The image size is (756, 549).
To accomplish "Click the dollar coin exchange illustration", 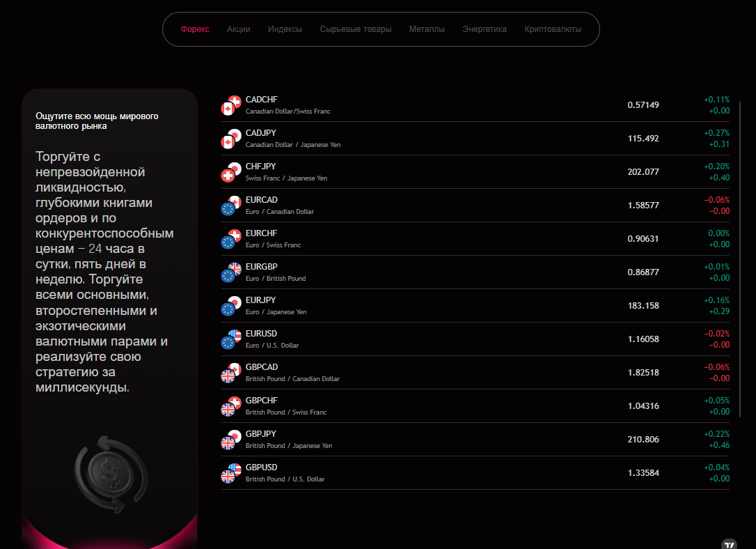I will click(111, 474).
